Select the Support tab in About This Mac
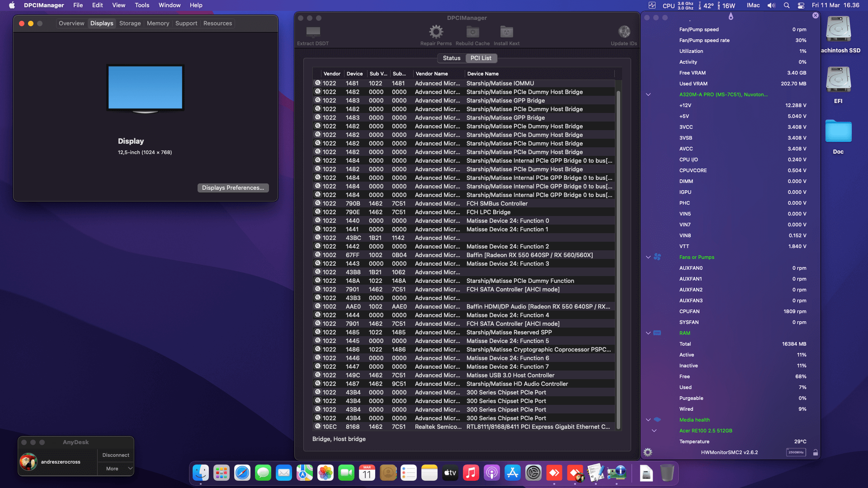 click(x=186, y=23)
